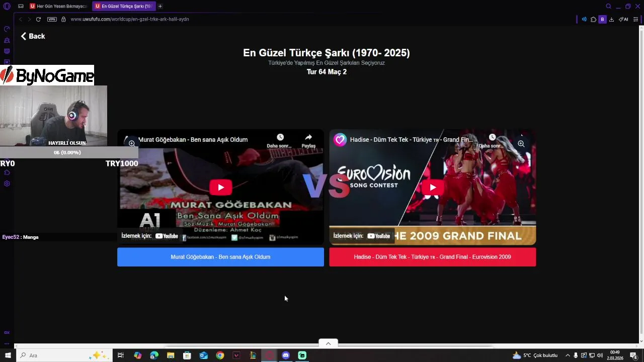644x362 pixels.
Task: Play the Hadise Düm Tek Tek video
Action: 433,188
